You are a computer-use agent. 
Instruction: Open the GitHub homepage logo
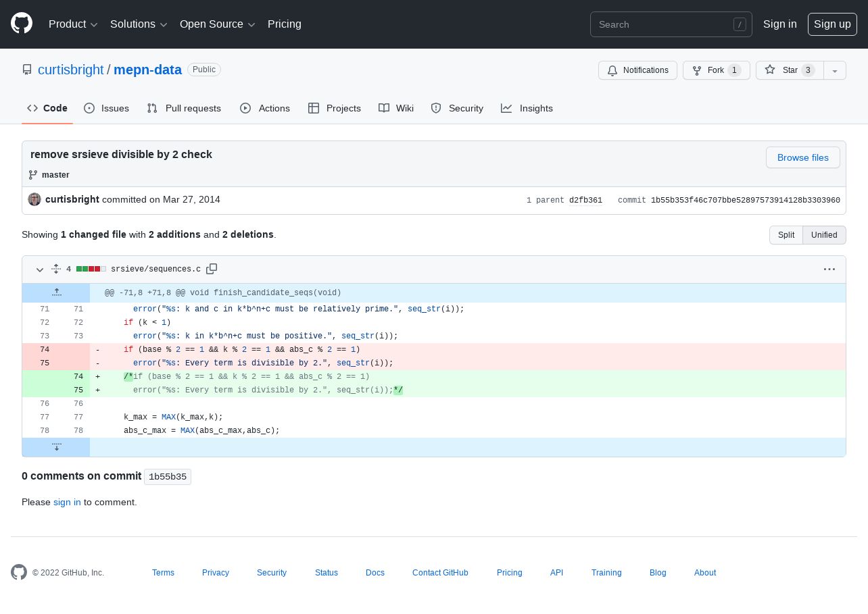(x=22, y=24)
